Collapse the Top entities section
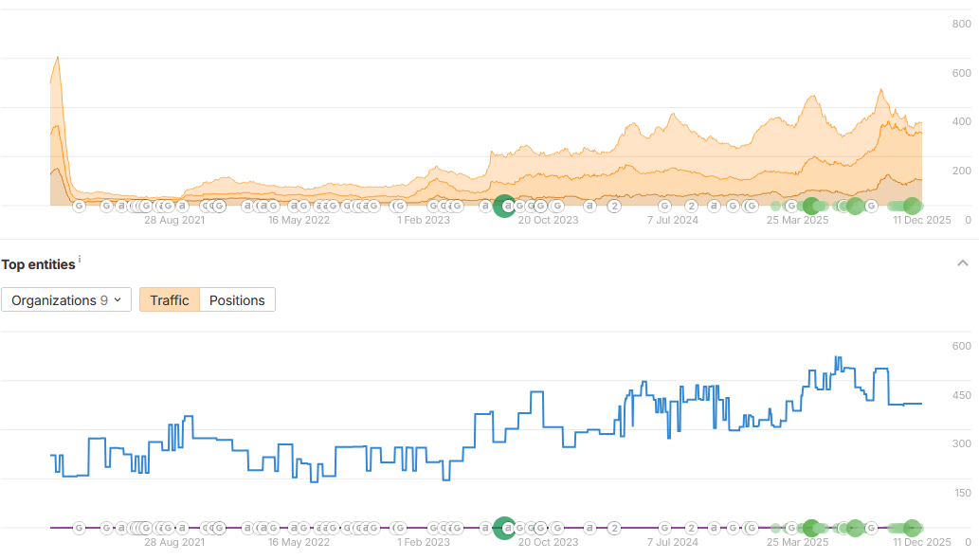The image size is (979, 560). pos(963,263)
